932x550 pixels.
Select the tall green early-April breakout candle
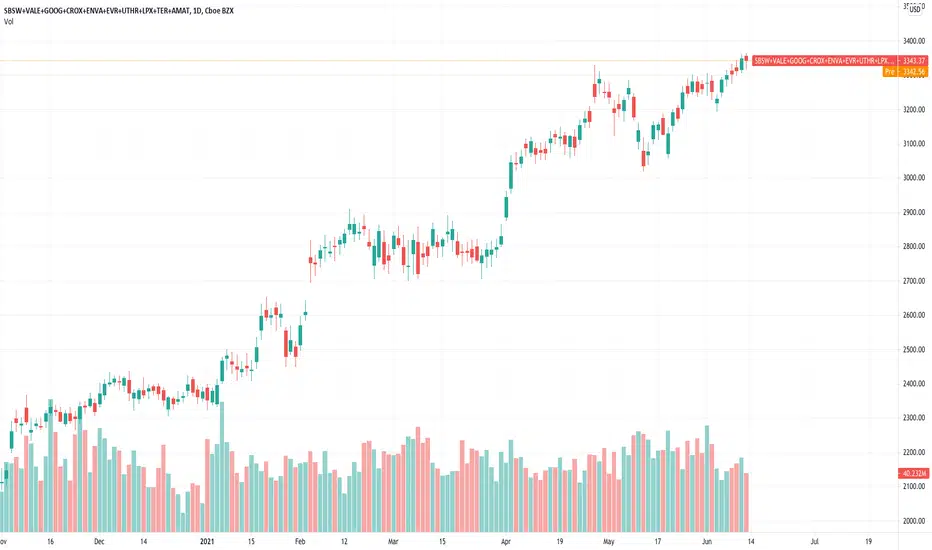click(x=511, y=175)
